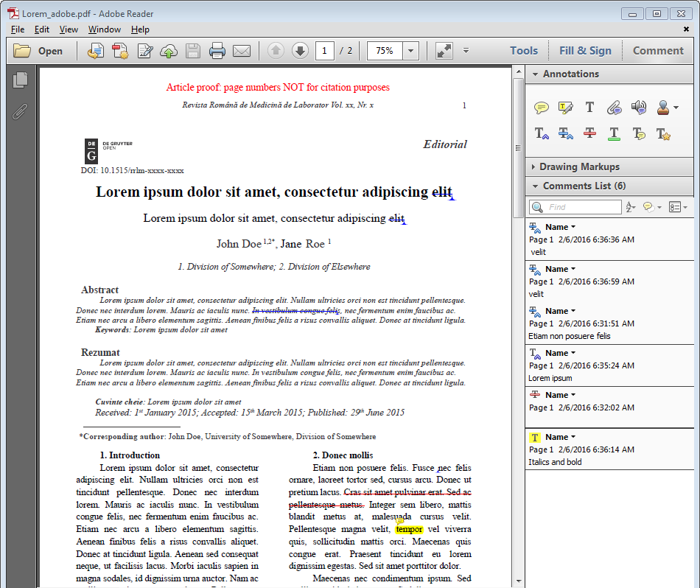The height and width of the screenshot is (588, 700).
Task: Click the Save floppy disk icon
Action: click(x=193, y=51)
